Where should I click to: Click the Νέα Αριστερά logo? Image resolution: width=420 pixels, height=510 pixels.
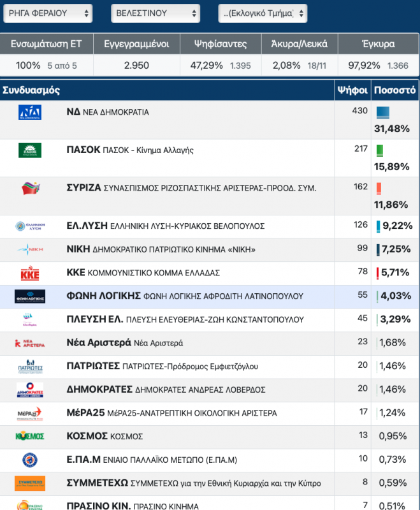(30, 343)
